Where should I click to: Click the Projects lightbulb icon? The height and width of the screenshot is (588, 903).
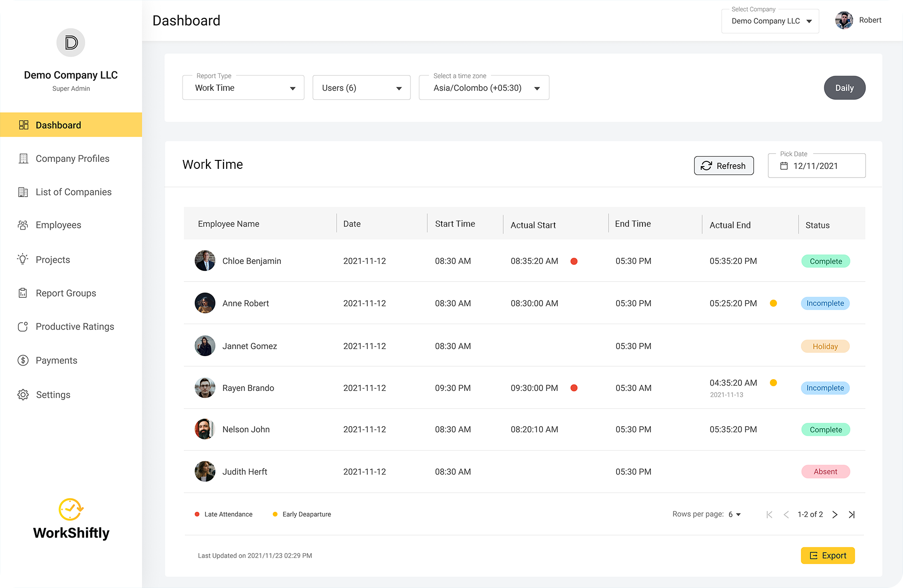click(23, 259)
